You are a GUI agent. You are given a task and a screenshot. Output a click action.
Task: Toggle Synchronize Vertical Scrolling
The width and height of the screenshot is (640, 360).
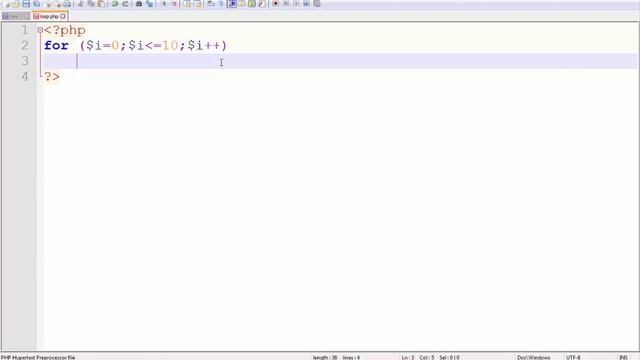(x=187, y=4)
